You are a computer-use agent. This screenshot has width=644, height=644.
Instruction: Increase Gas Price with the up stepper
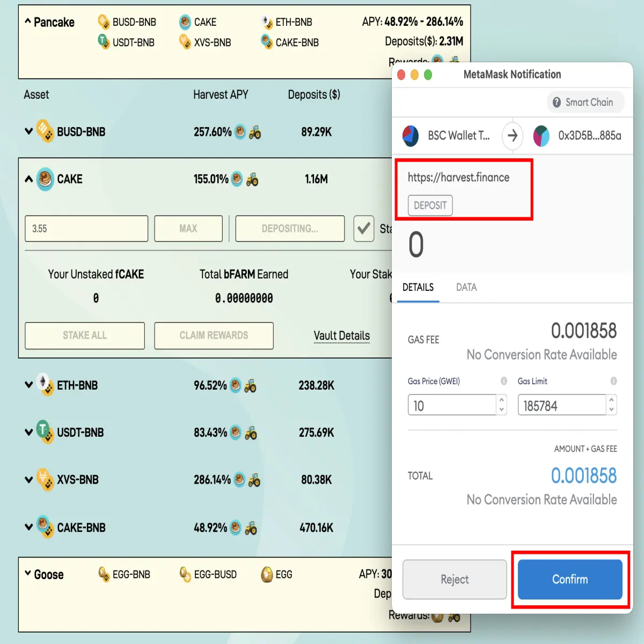(502, 400)
